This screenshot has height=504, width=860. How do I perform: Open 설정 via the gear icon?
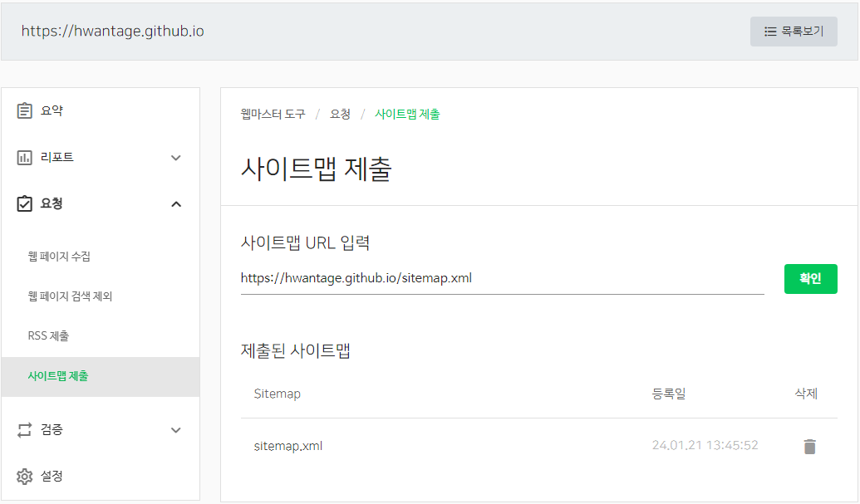(25, 477)
